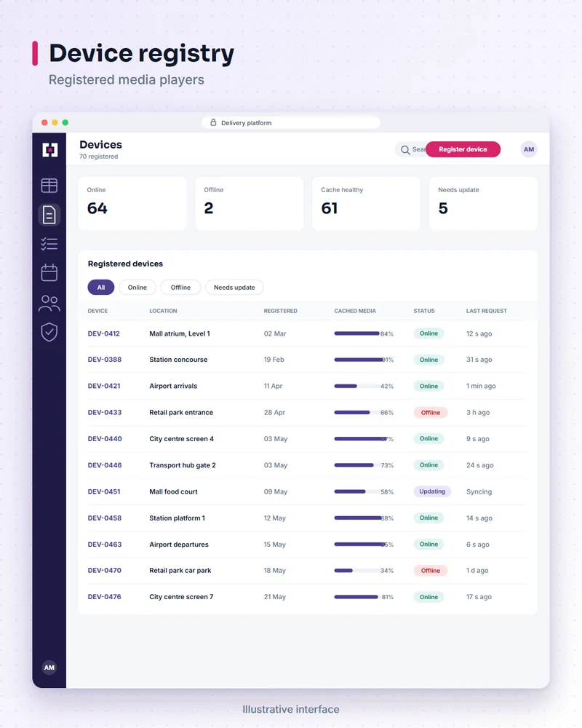Open device DEV-0451
Image resolution: width=582 pixels, height=728 pixels.
click(x=104, y=491)
